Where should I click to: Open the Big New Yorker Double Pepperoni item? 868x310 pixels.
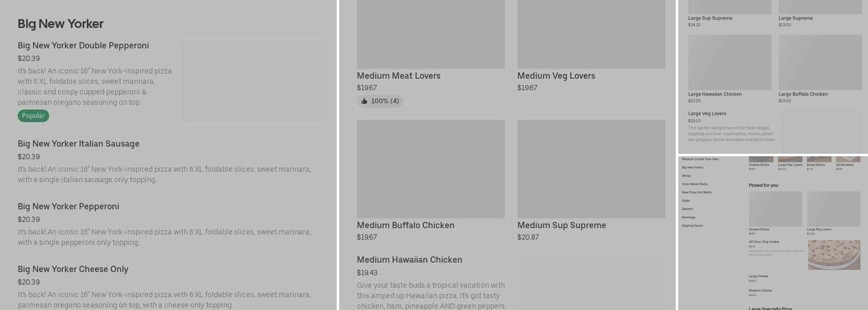(x=83, y=46)
